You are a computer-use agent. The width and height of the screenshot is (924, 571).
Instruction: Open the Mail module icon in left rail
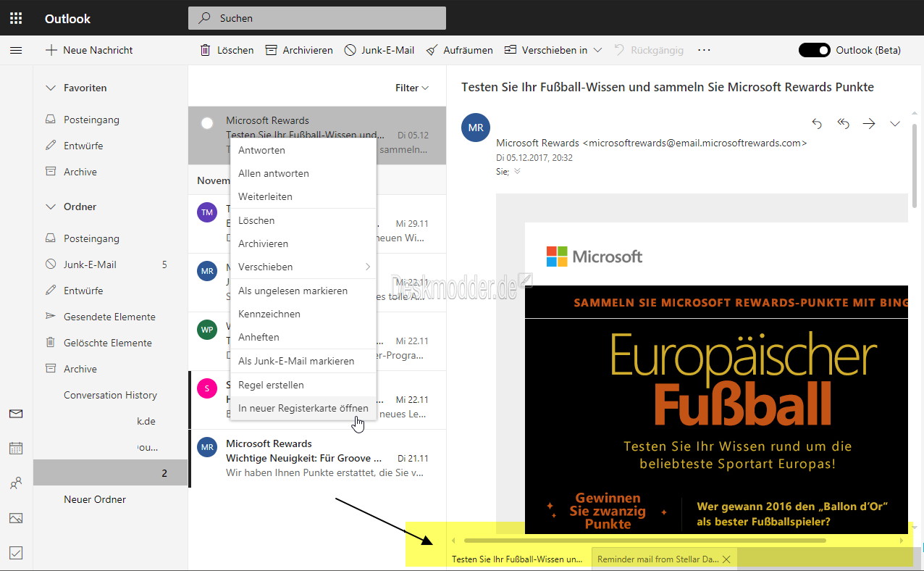pyautogui.click(x=16, y=414)
